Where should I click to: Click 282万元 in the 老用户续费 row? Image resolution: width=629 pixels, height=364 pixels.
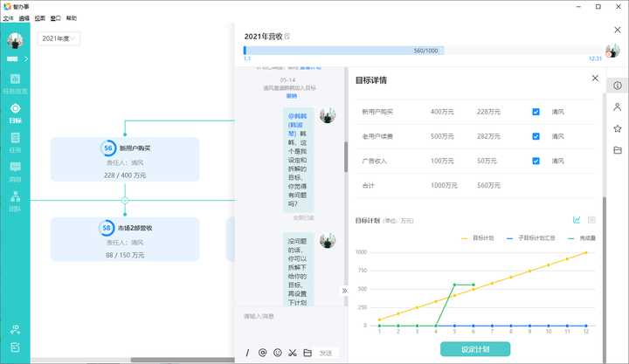click(488, 136)
